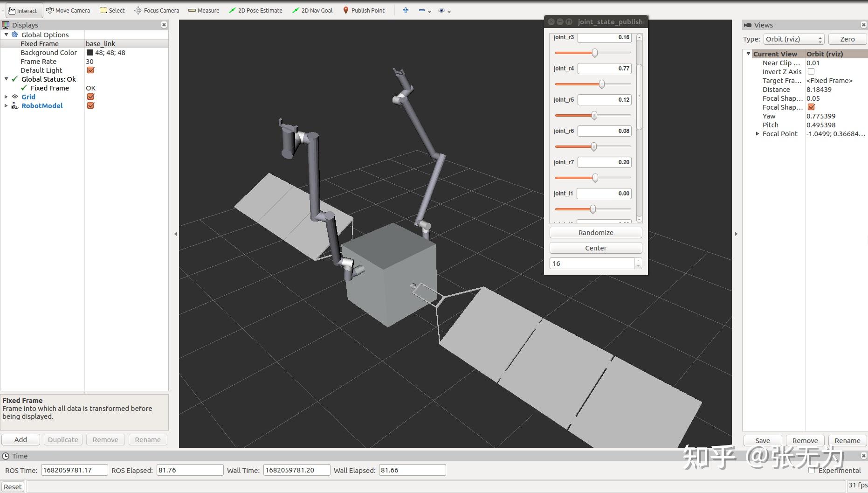Activate the Publish Point tool

pos(364,10)
